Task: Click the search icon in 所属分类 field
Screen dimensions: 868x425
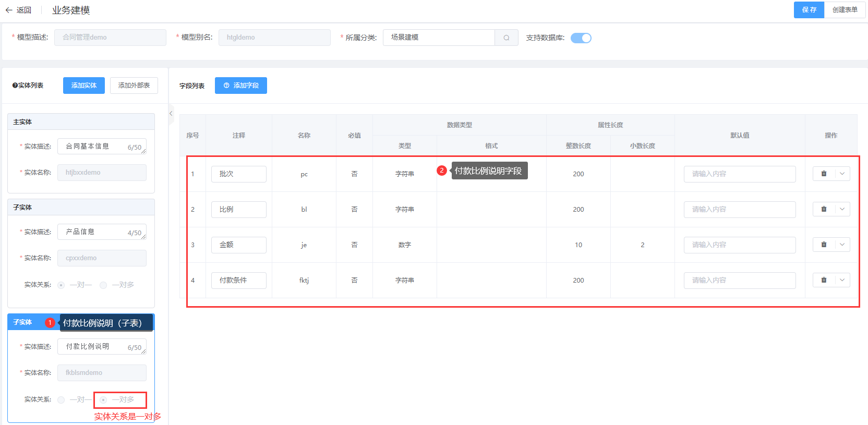Action: (506, 38)
